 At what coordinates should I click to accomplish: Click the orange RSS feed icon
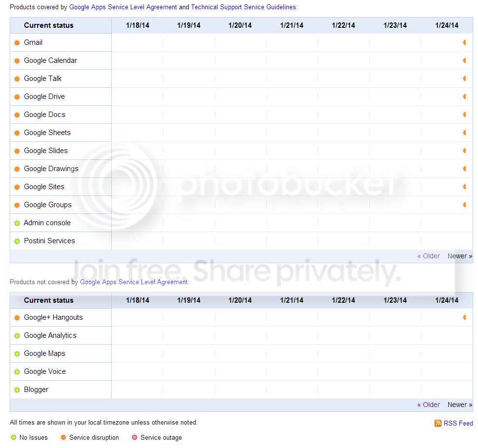click(438, 423)
